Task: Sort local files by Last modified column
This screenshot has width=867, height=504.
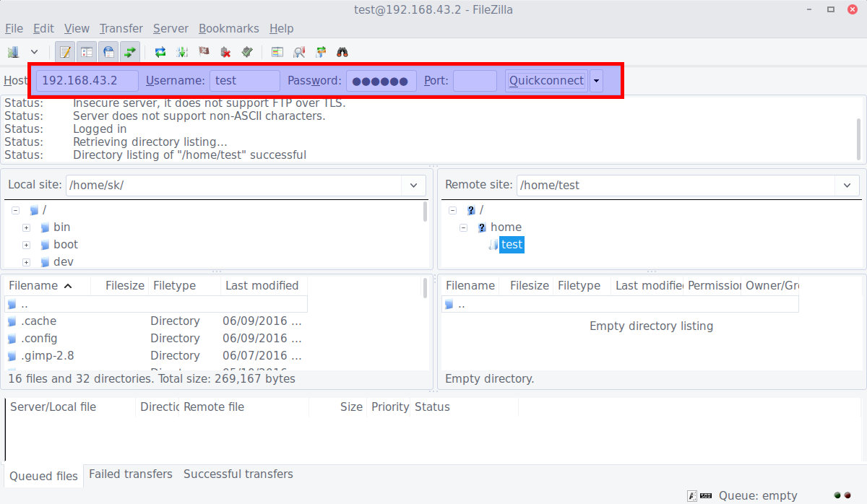Action: tap(264, 286)
